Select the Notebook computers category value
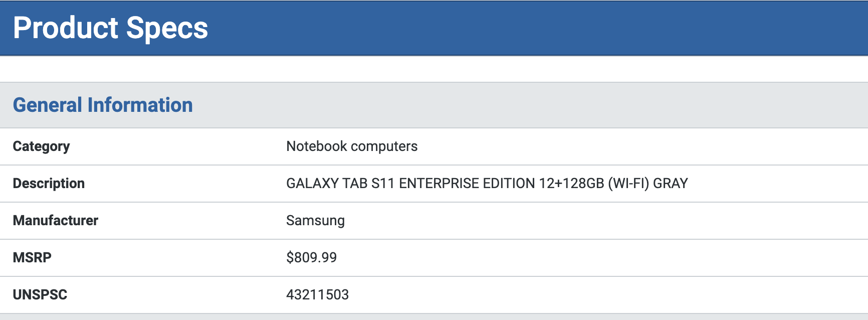868x320 pixels. pyautogui.click(x=352, y=146)
